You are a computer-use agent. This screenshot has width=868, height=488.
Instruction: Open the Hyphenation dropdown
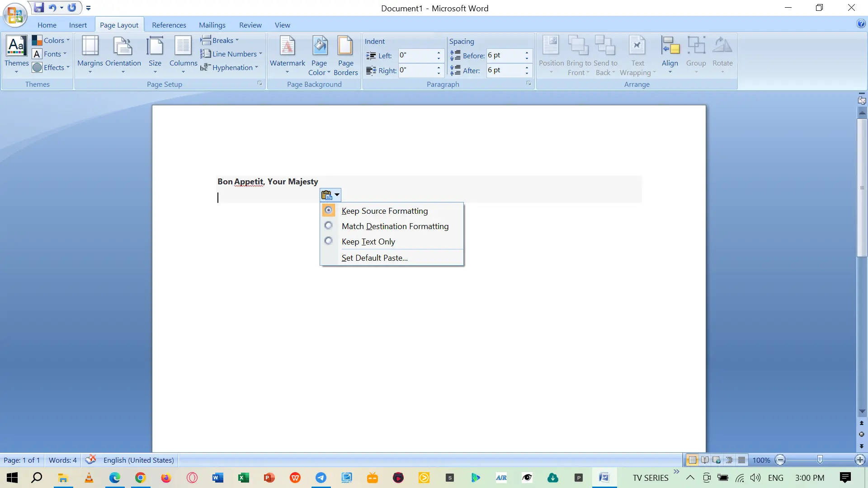point(230,67)
